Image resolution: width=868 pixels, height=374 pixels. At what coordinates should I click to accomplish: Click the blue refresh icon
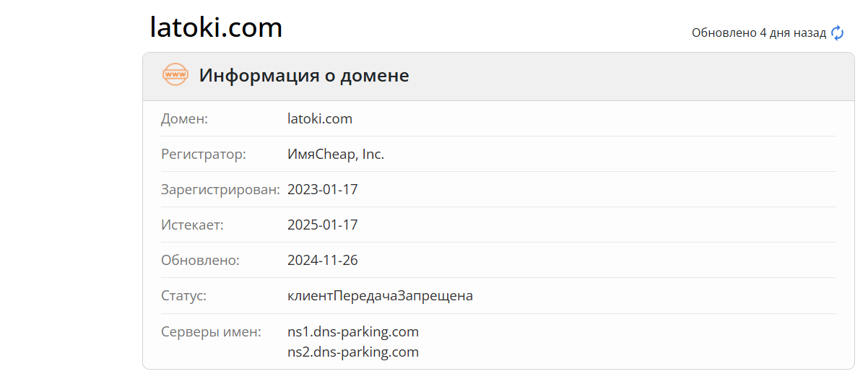pos(837,32)
